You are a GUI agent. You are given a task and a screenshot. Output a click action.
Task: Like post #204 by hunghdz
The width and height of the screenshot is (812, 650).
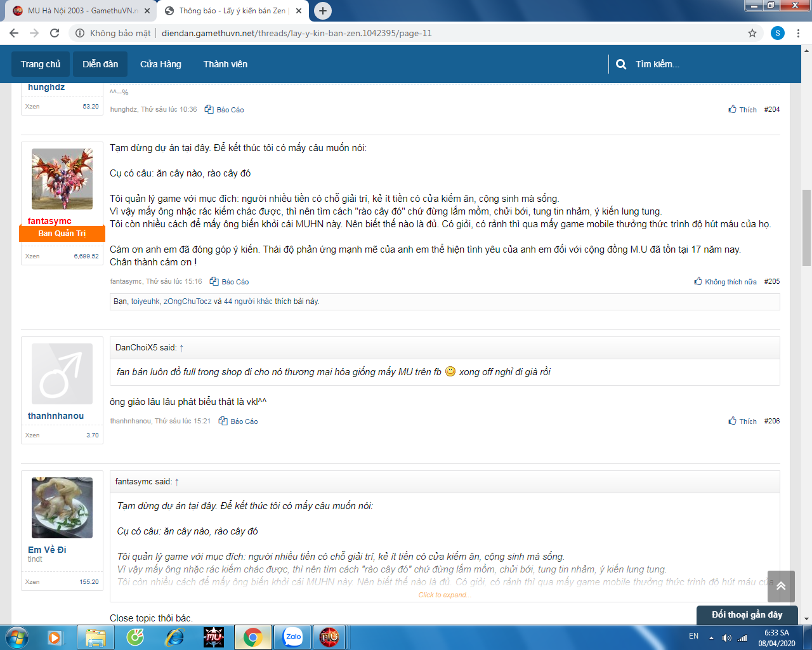[742, 109]
